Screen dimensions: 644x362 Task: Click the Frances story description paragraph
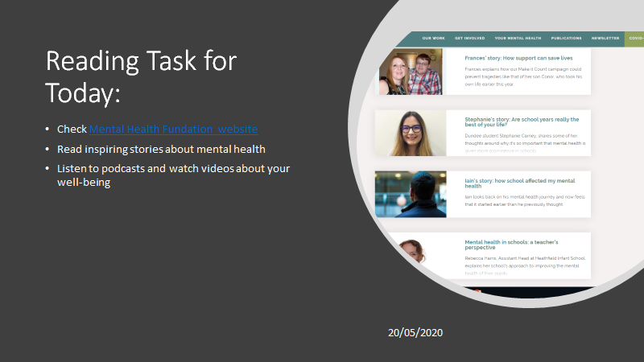[523, 76]
